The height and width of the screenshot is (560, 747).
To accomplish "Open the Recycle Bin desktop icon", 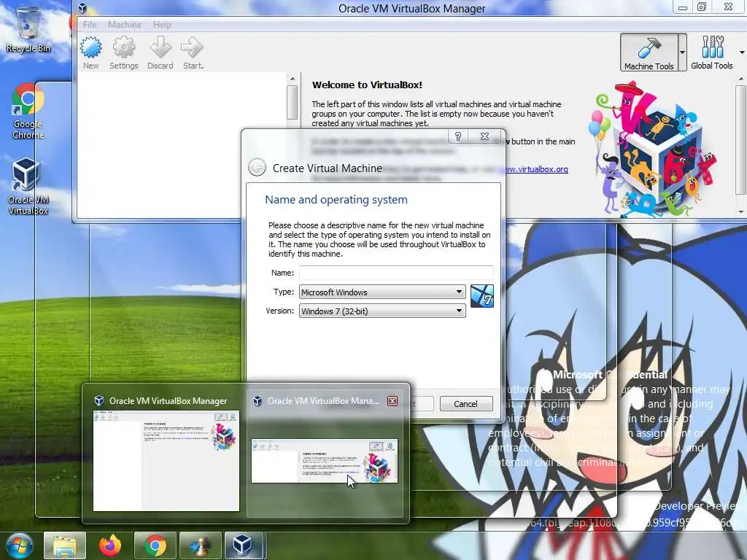I will coord(28,29).
